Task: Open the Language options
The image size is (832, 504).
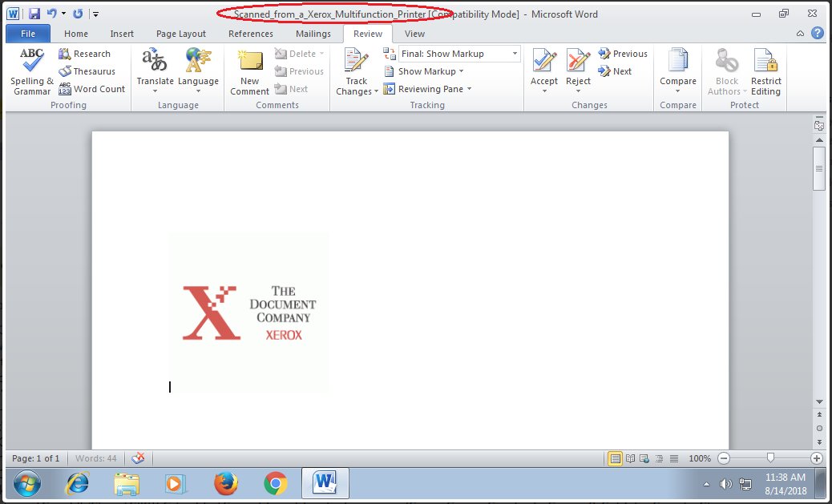Action: click(x=198, y=71)
